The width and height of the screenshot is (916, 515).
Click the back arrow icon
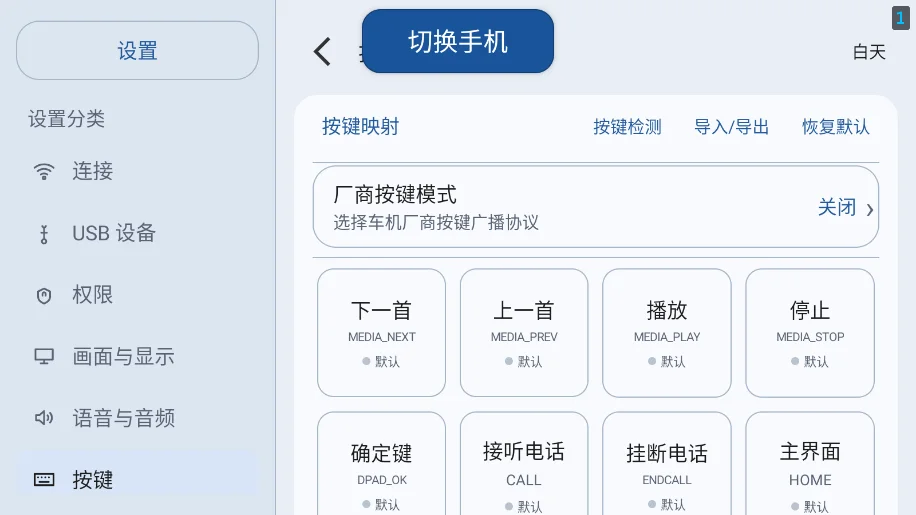(322, 51)
